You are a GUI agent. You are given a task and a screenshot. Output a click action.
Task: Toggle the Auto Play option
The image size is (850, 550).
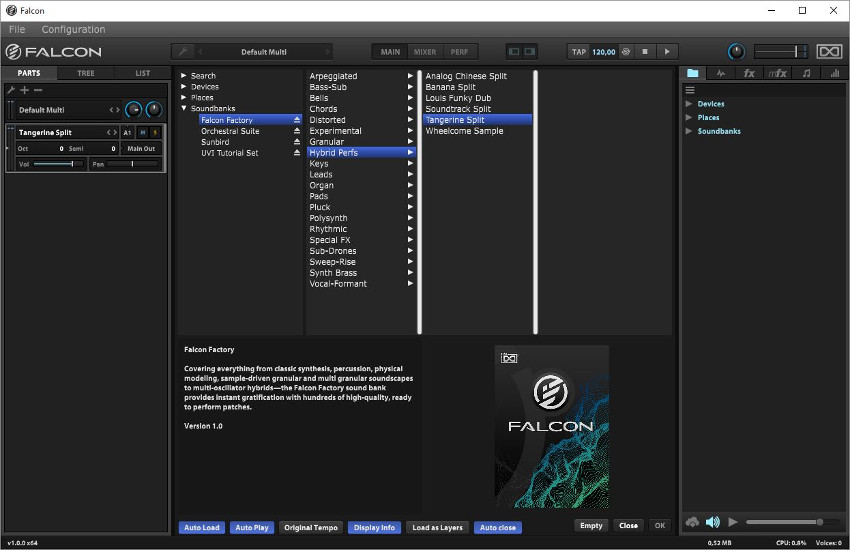[252, 527]
